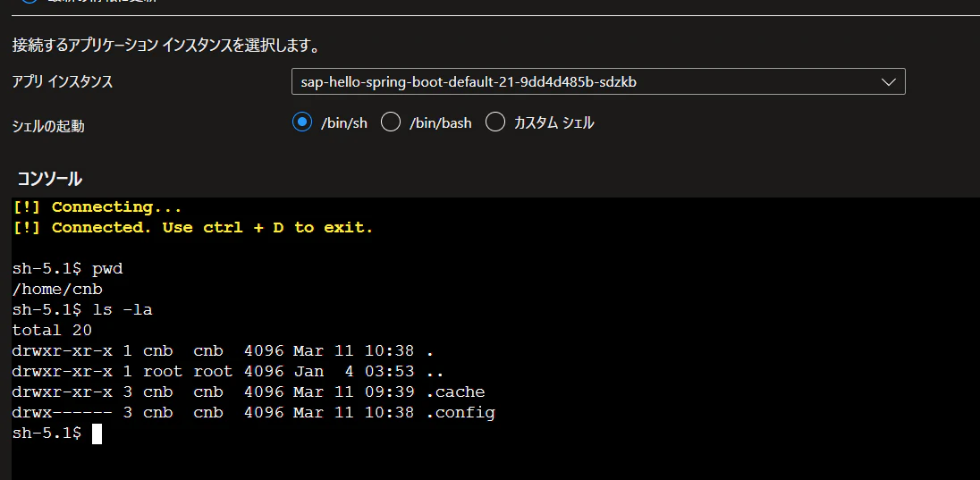Screen dimensions: 980x480
Task: Click the 'ls -la' command line
Action: click(x=82, y=309)
